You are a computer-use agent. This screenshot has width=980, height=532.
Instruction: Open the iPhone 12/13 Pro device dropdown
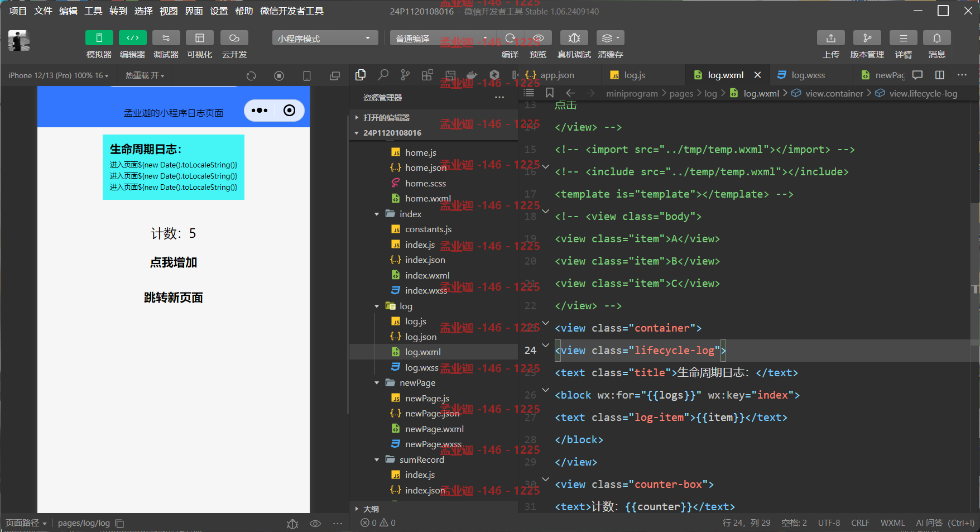58,75
